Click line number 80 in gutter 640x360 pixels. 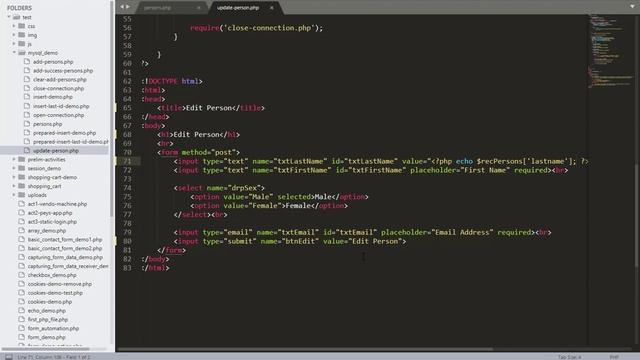coord(127,241)
